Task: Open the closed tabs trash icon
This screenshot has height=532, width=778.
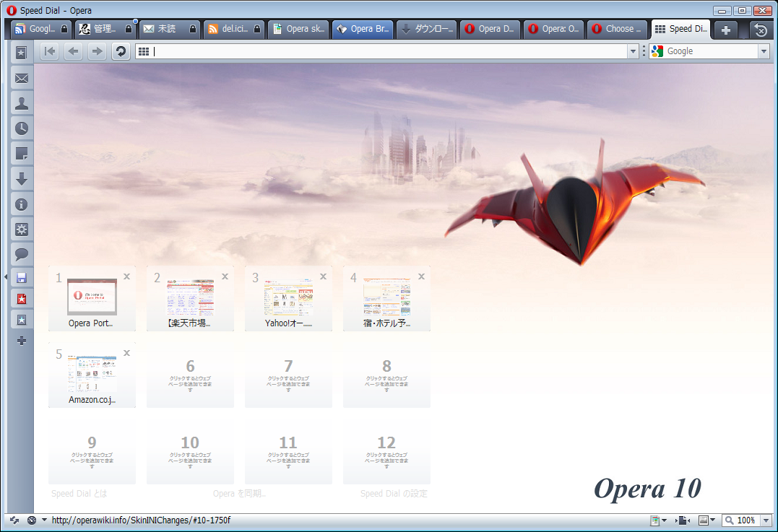Action: coord(761,30)
